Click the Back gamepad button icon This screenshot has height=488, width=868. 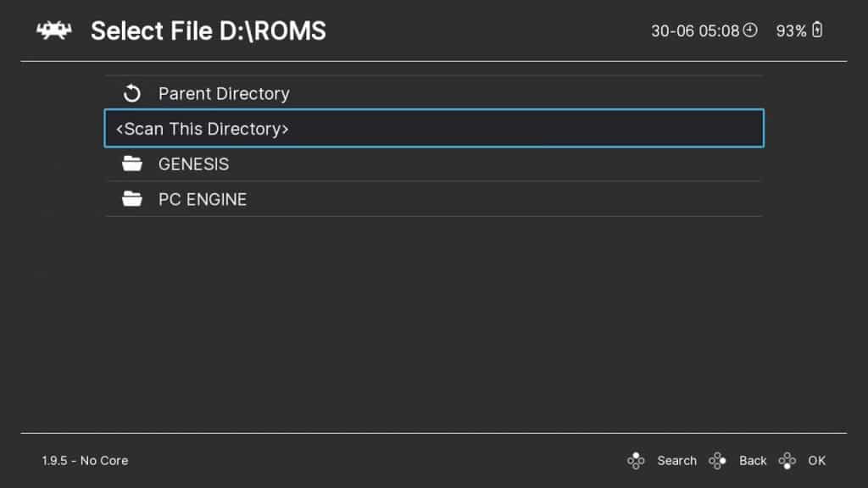tap(717, 460)
